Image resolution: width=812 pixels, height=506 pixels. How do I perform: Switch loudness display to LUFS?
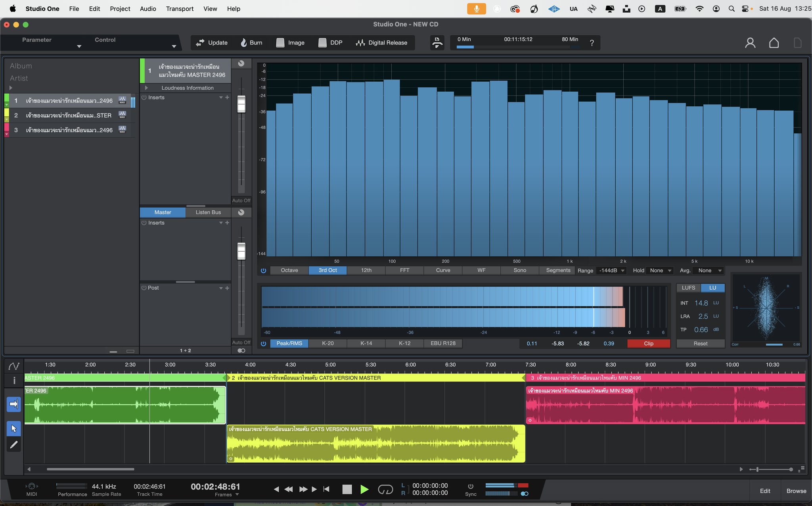pos(688,288)
